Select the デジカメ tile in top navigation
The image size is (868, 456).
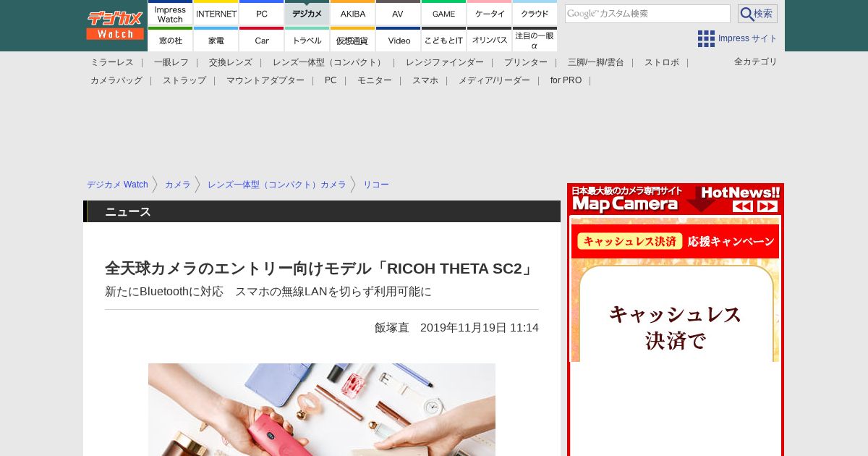[307, 13]
